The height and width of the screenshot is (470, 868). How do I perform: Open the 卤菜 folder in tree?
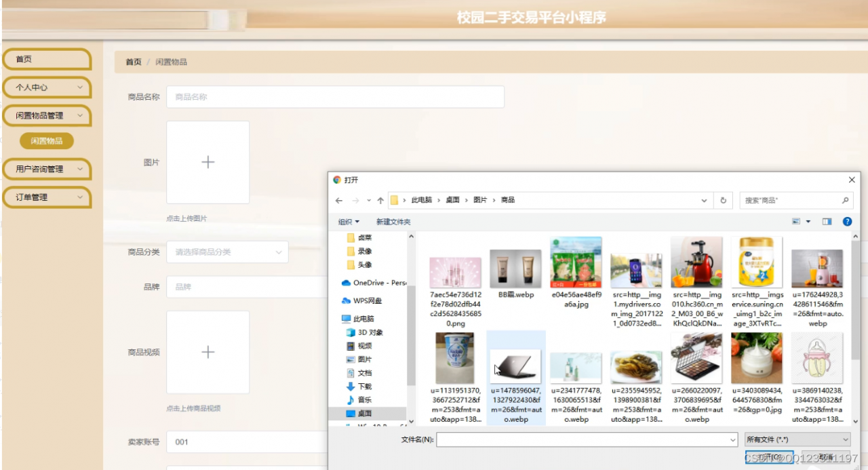(359, 237)
